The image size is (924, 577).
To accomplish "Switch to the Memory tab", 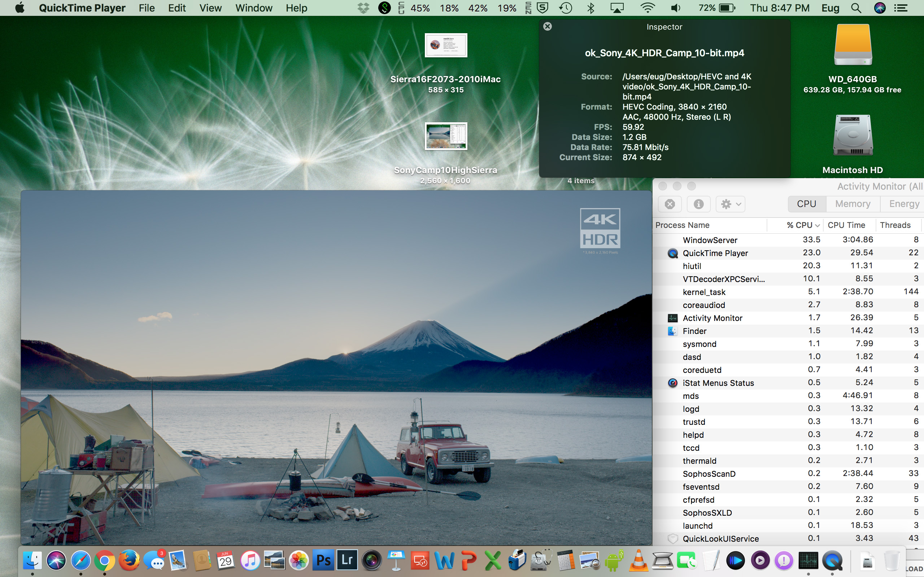I will (x=853, y=204).
